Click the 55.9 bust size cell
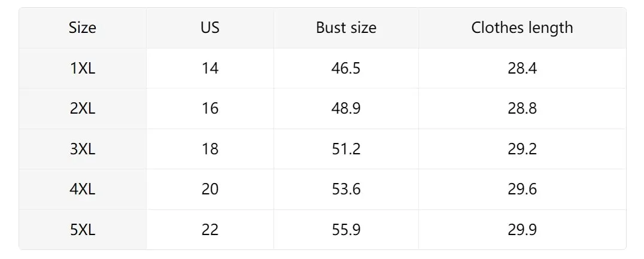 pos(346,230)
